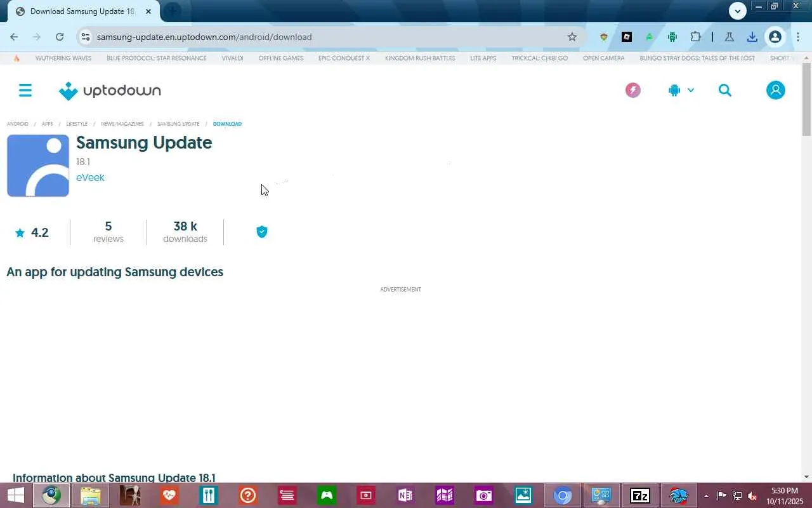
Task: Click the muted volume tray icon
Action: [x=752, y=496]
